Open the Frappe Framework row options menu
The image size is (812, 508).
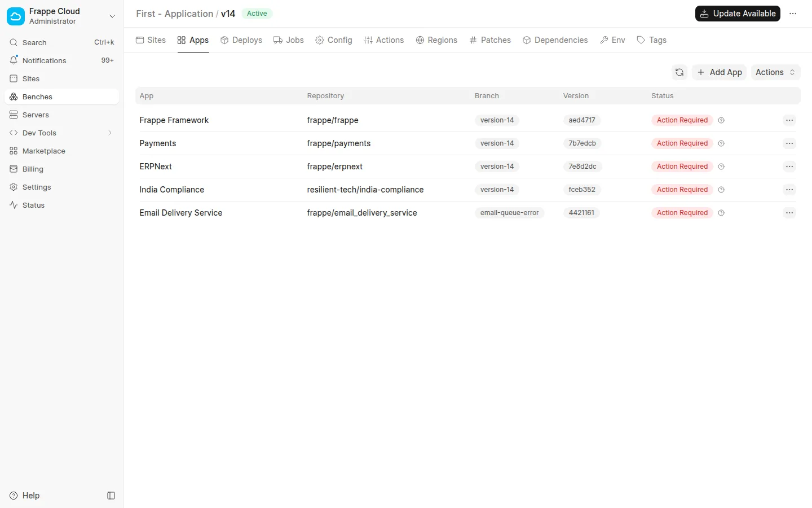tap(789, 120)
